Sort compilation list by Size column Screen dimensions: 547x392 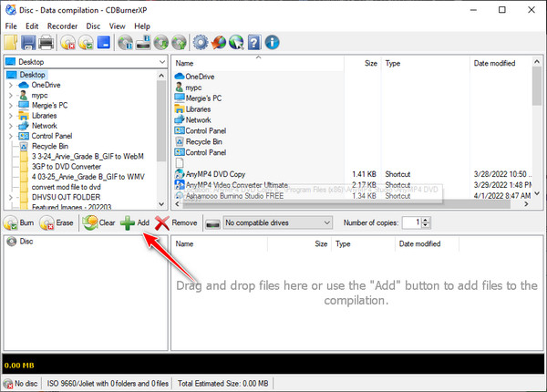299,243
